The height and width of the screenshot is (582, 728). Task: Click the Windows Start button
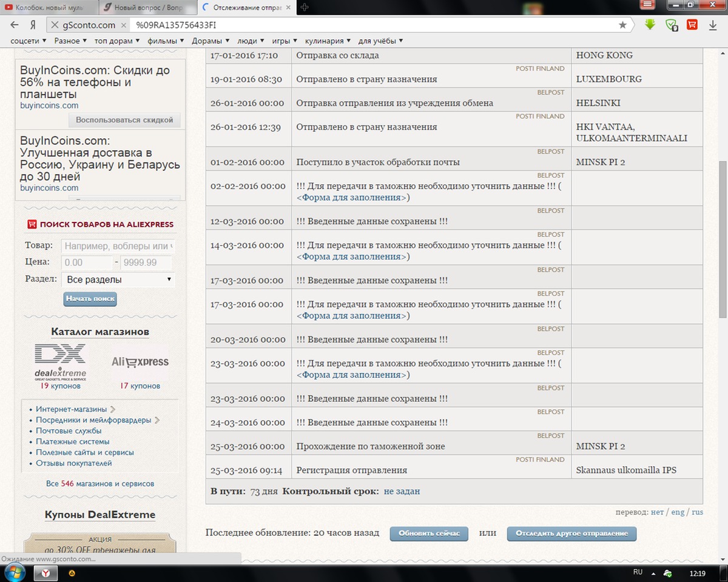click(x=13, y=572)
